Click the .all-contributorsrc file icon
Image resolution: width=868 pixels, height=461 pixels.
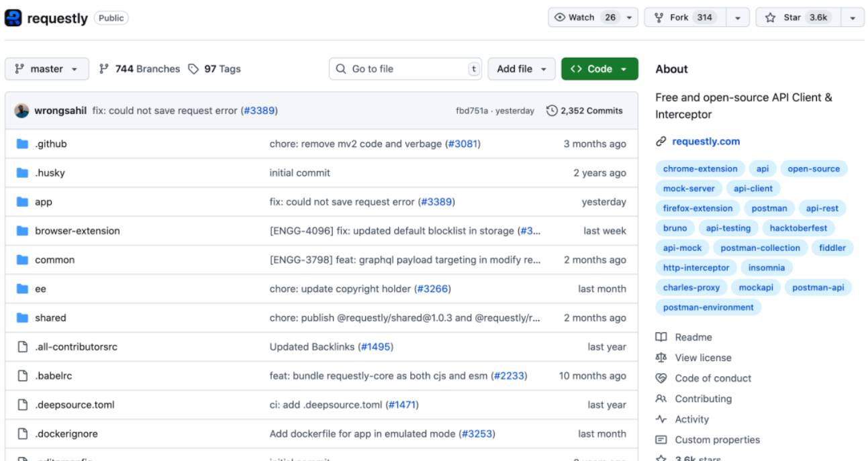22,347
